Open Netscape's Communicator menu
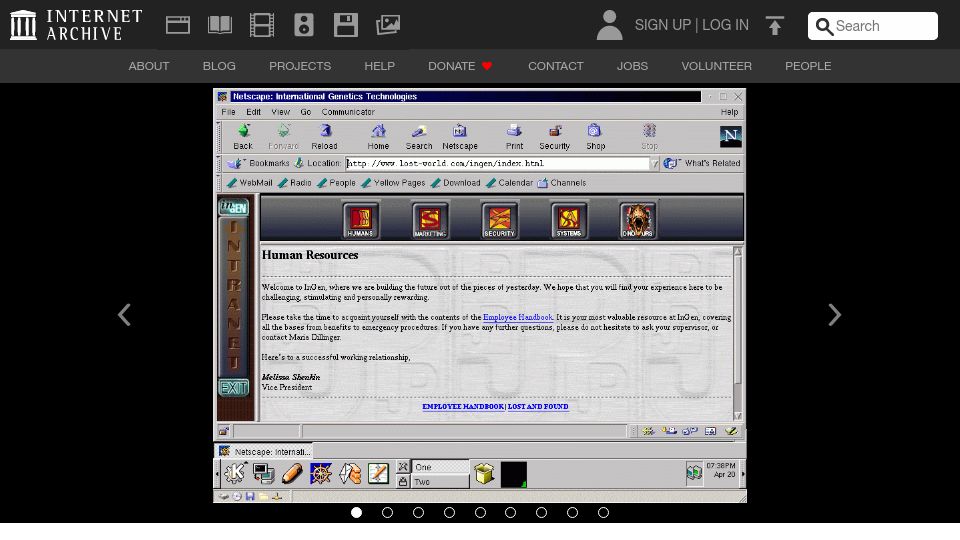 point(348,112)
